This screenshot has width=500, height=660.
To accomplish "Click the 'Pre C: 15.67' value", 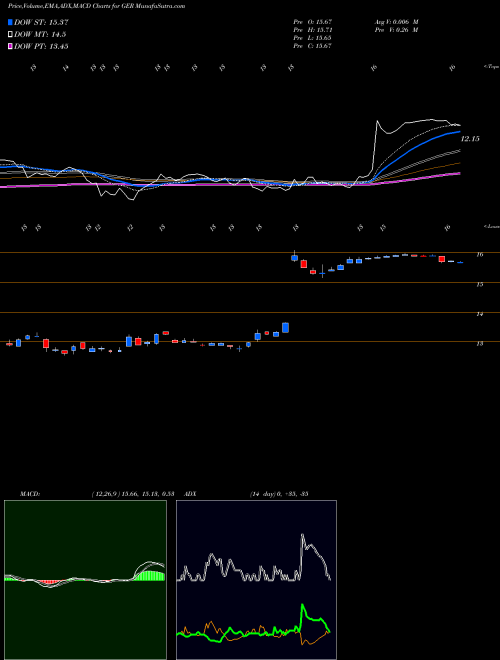I will pyautogui.click(x=313, y=46).
